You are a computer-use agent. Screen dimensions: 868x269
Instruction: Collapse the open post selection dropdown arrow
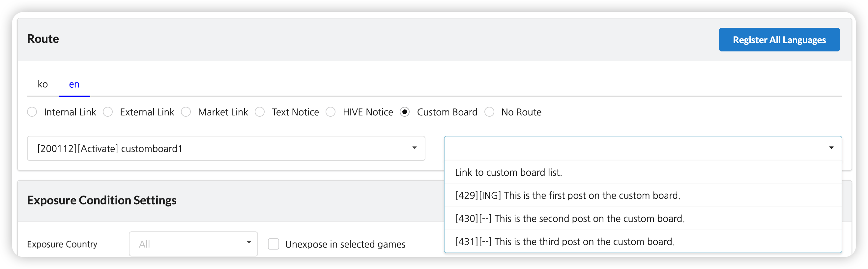coord(831,148)
